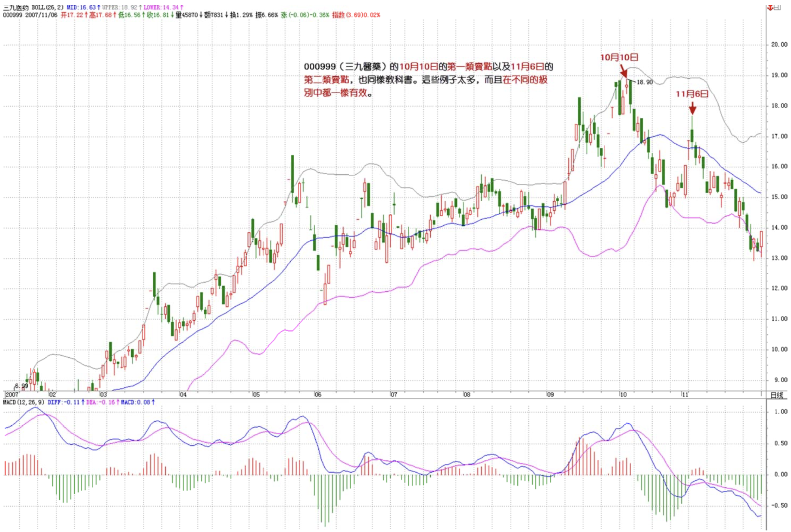Select the 05 month marker on the time axis

(x=256, y=394)
